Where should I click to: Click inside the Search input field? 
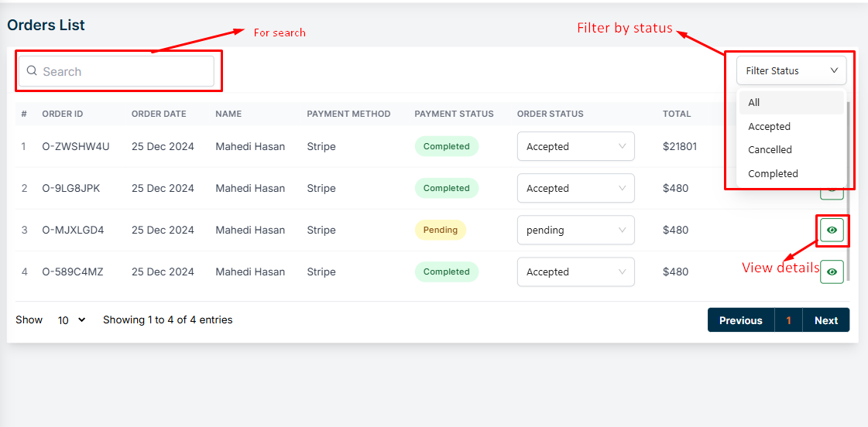point(124,71)
